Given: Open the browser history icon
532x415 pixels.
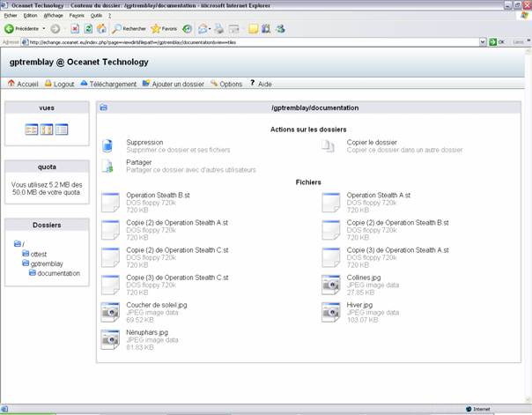Looking at the screenshot, I should click(x=187, y=29).
